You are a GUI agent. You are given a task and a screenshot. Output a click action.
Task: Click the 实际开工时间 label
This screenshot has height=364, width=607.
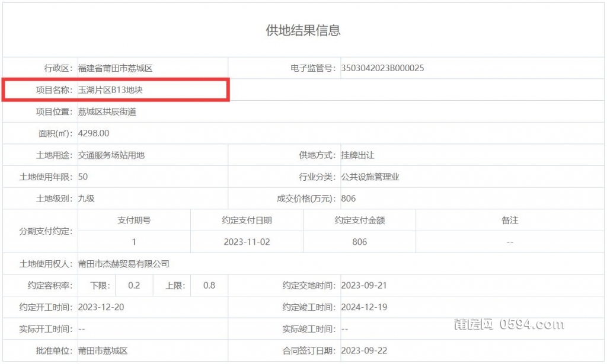click(46, 329)
